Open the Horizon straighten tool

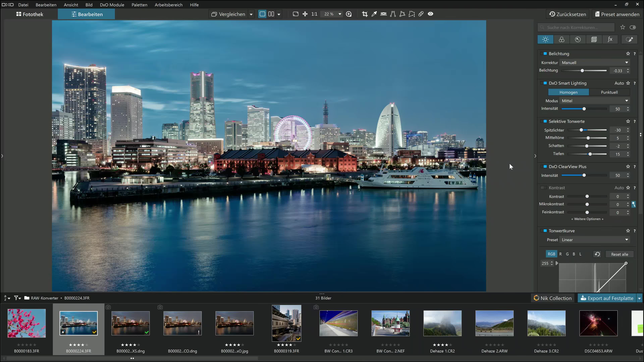coord(383,14)
